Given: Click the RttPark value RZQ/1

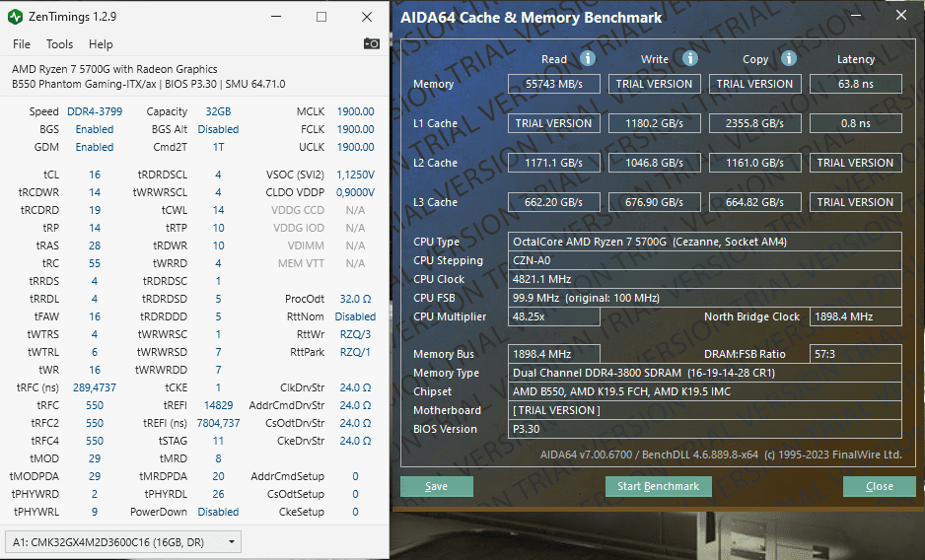Looking at the screenshot, I should (355, 352).
